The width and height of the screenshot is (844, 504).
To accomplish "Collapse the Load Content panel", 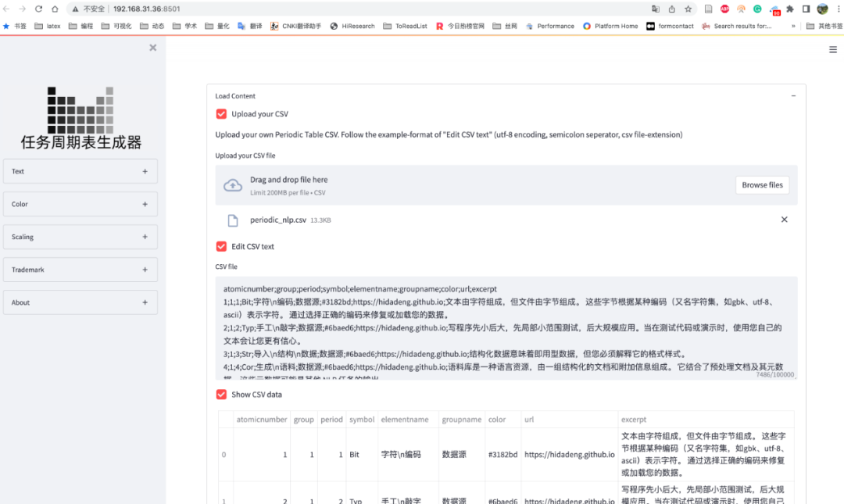I will pos(793,96).
